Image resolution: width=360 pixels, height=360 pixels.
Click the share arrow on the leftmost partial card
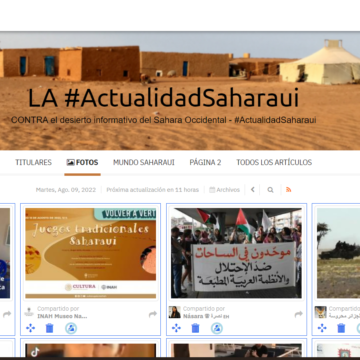pyautogui.click(x=7, y=314)
